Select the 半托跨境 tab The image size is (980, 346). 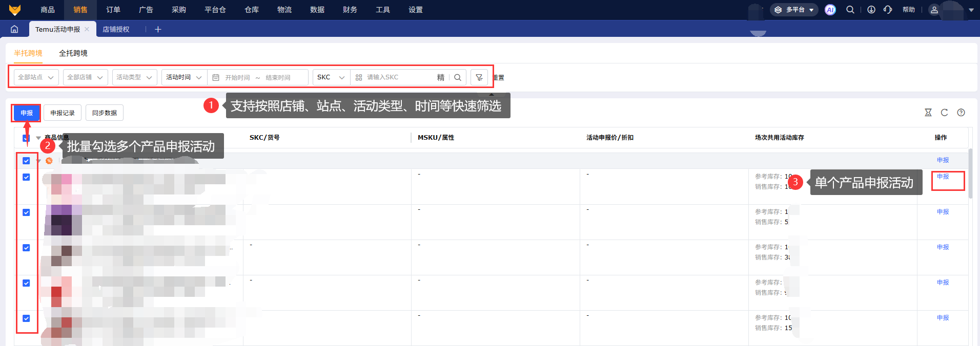point(28,53)
